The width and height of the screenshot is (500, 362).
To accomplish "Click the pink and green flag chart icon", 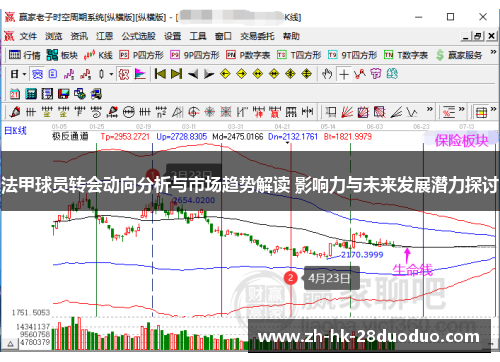I will click(x=140, y=74).
